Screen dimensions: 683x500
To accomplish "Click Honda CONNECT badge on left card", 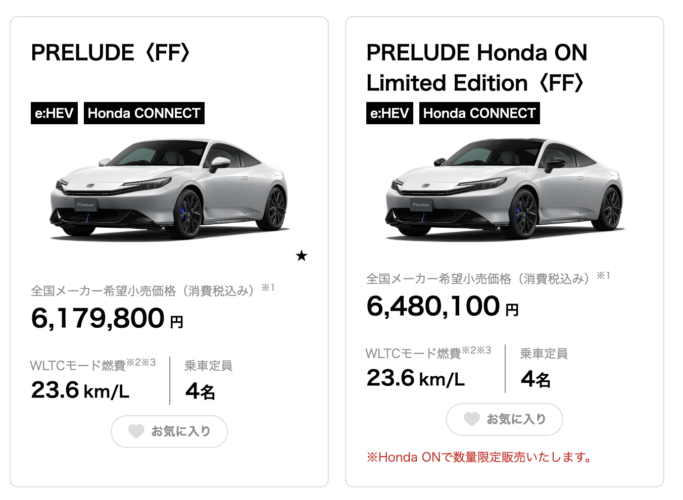I will [x=144, y=113].
